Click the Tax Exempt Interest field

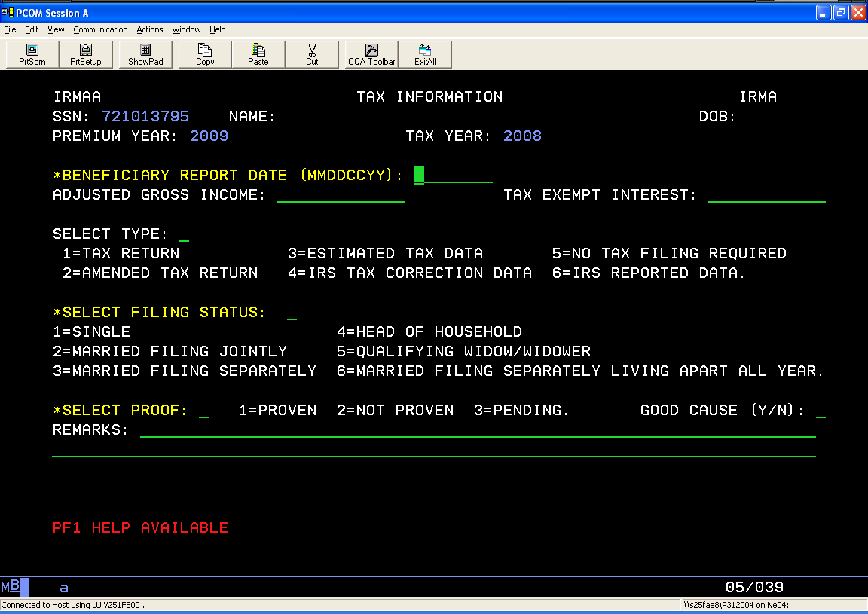click(766, 194)
